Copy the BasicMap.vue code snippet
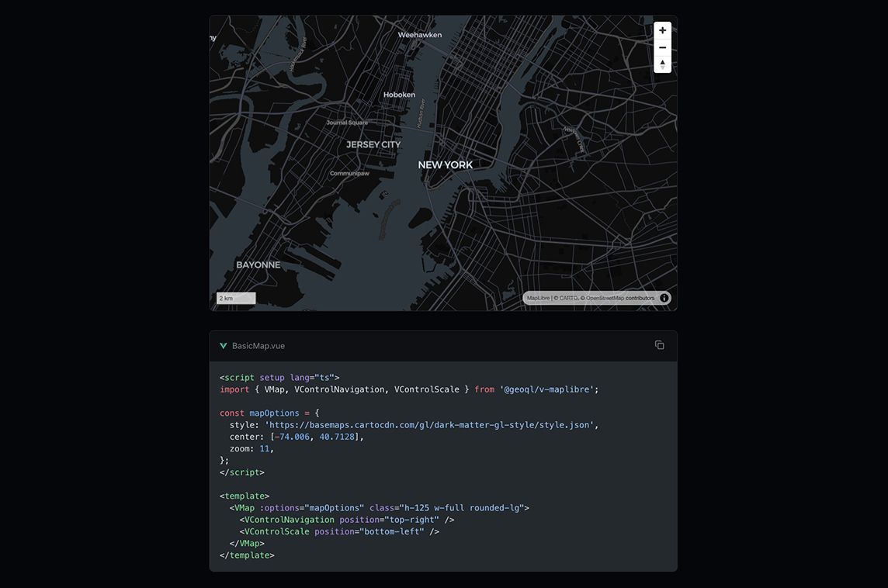Viewport: 888px width, 588px height. (x=659, y=345)
